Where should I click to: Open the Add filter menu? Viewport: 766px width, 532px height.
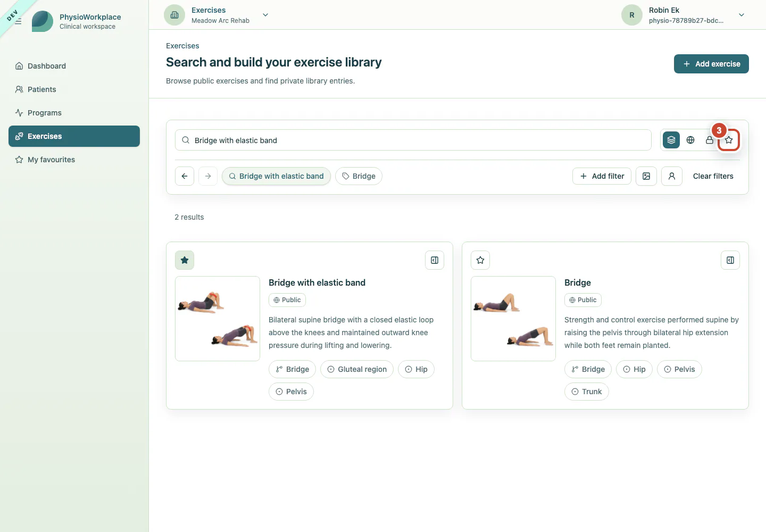[602, 176]
